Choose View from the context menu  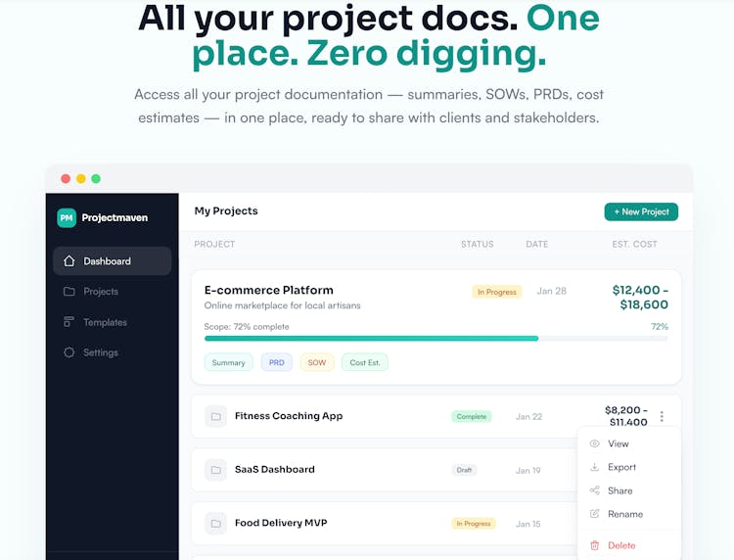(629, 443)
